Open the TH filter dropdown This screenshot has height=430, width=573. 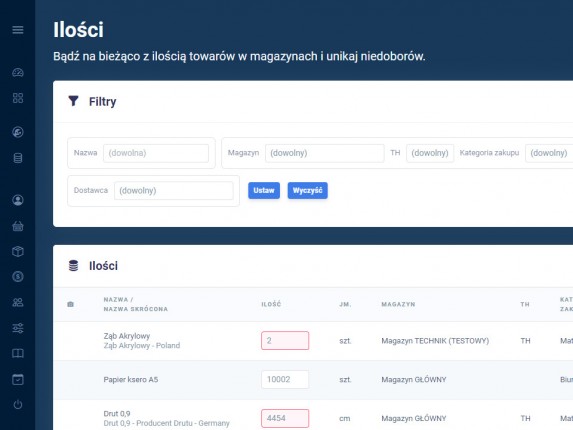(430, 153)
